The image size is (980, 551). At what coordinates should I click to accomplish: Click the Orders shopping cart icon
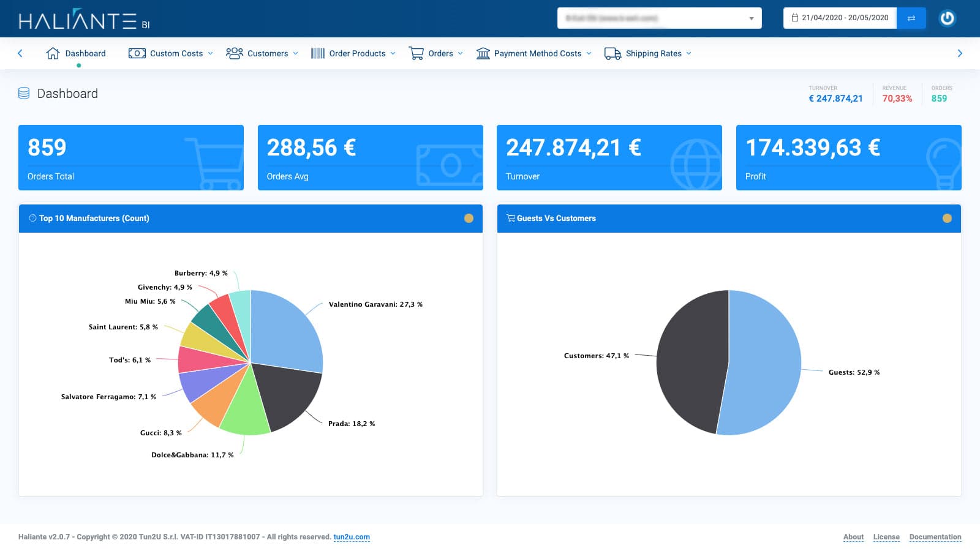pos(417,53)
